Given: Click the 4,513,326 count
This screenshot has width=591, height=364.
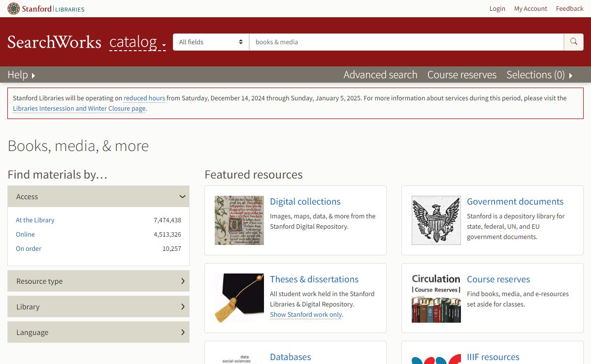Looking at the screenshot, I should coord(167,234).
